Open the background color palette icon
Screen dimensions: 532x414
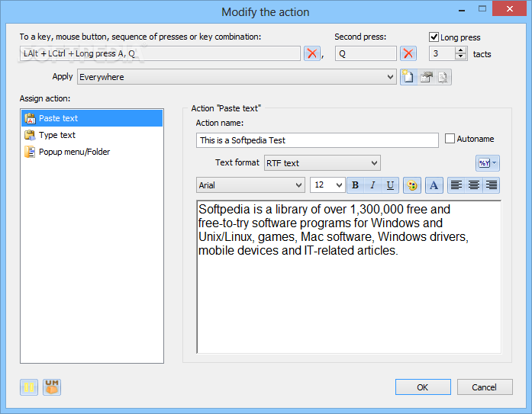click(412, 185)
